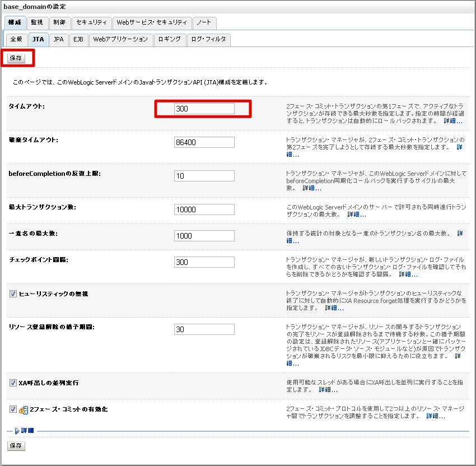Select the JTA sub-tab
The height and width of the screenshot is (466, 476).
[x=38, y=39]
